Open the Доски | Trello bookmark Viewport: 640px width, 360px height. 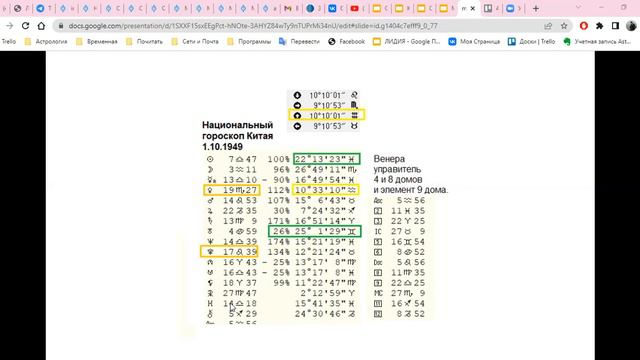(531, 42)
